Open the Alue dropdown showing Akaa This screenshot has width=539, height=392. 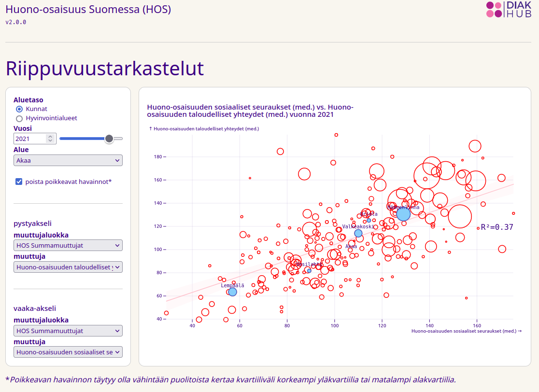click(68, 160)
